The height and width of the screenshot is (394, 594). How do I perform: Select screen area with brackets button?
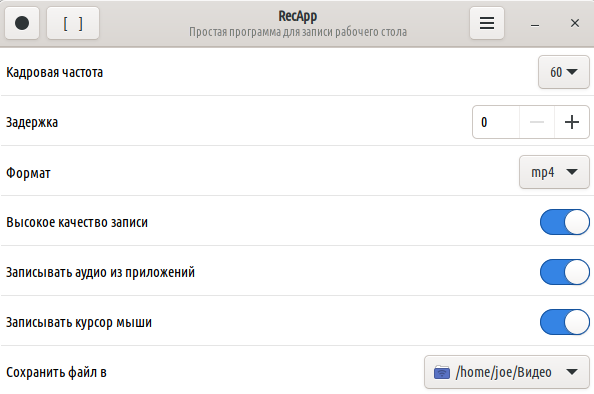point(73,23)
